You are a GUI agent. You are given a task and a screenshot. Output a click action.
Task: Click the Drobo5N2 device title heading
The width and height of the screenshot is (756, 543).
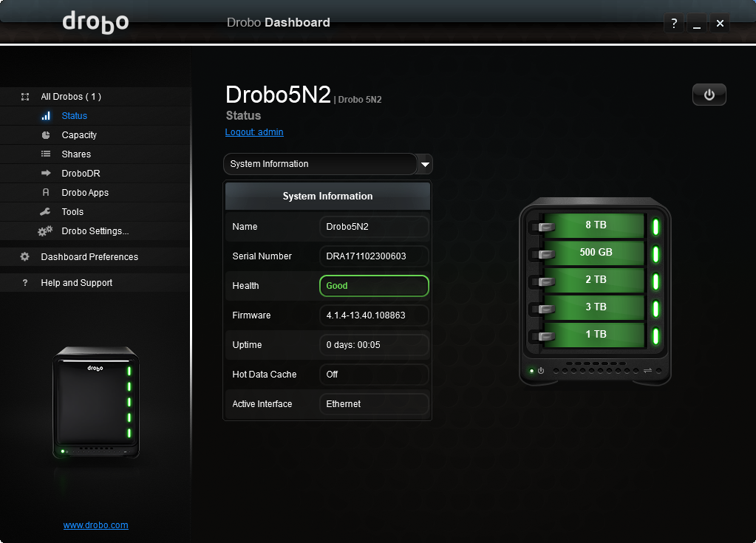(x=278, y=95)
